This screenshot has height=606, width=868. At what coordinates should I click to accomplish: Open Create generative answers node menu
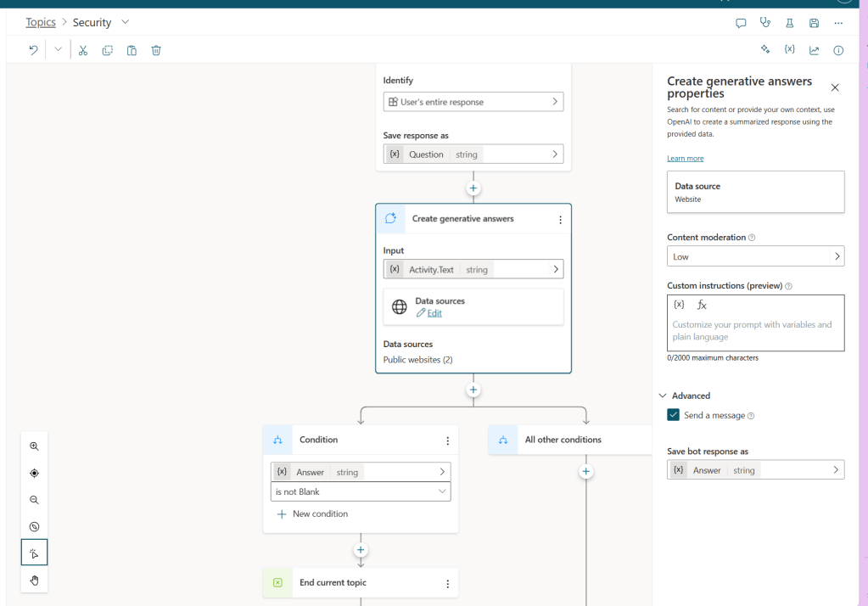[x=560, y=219]
